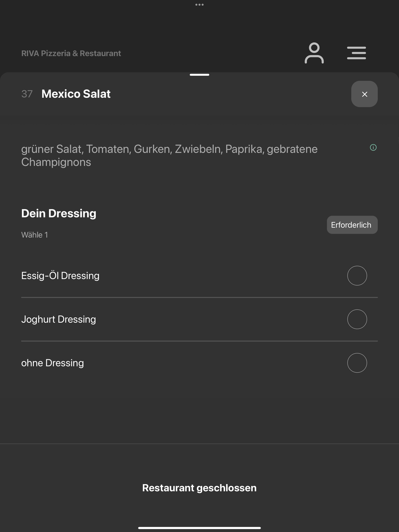
Task: Choose the ohne Dressing radio option
Action: pos(357,363)
